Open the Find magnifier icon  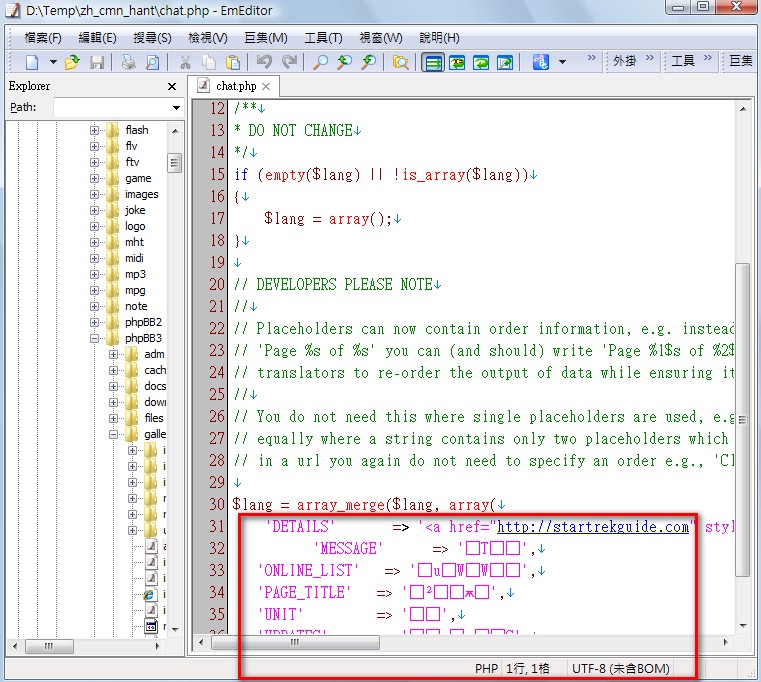[x=320, y=62]
